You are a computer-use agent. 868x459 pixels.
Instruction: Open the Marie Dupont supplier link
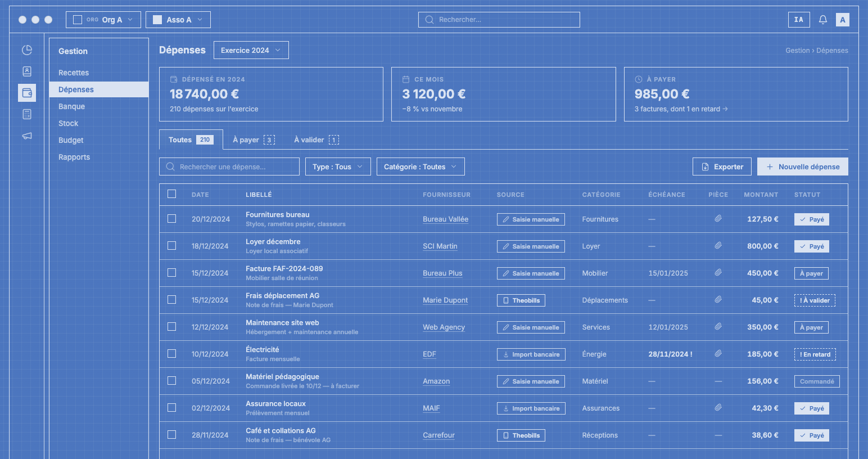[x=445, y=300]
